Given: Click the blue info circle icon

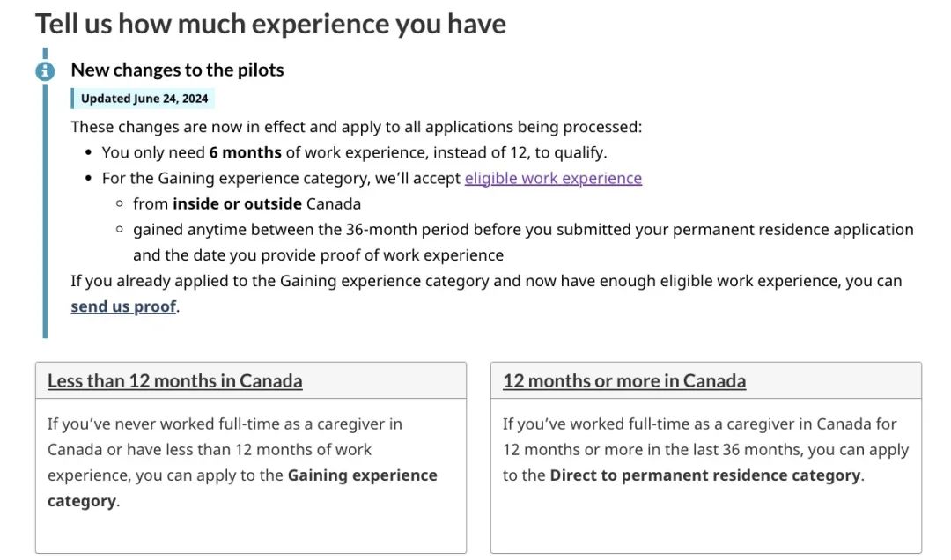Looking at the screenshot, I should coord(45,71).
